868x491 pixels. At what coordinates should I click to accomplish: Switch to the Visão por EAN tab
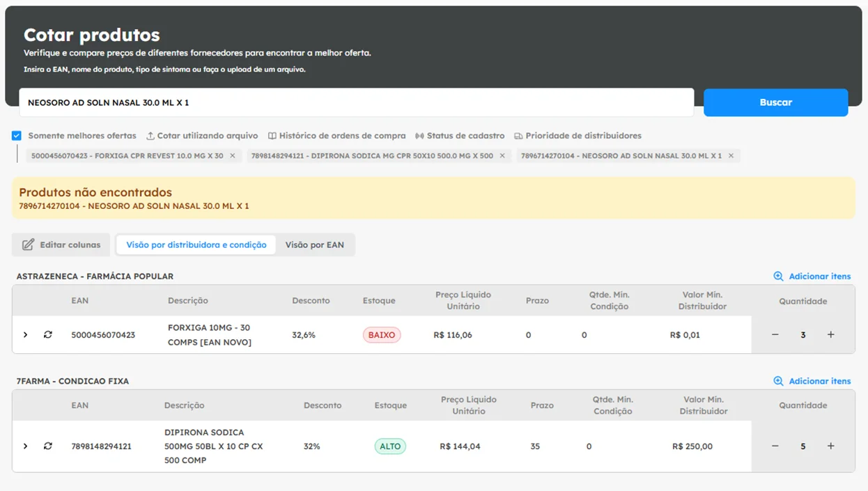tap(314, 245)
